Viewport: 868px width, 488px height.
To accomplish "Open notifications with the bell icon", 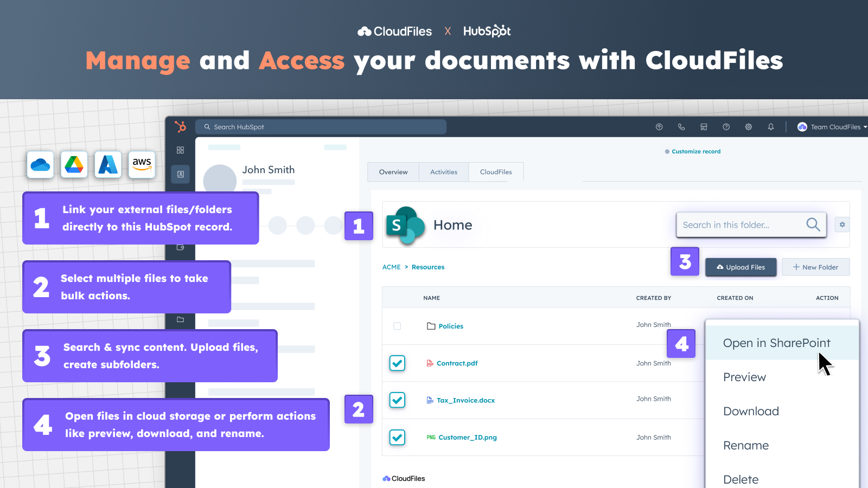I will 770,126.
